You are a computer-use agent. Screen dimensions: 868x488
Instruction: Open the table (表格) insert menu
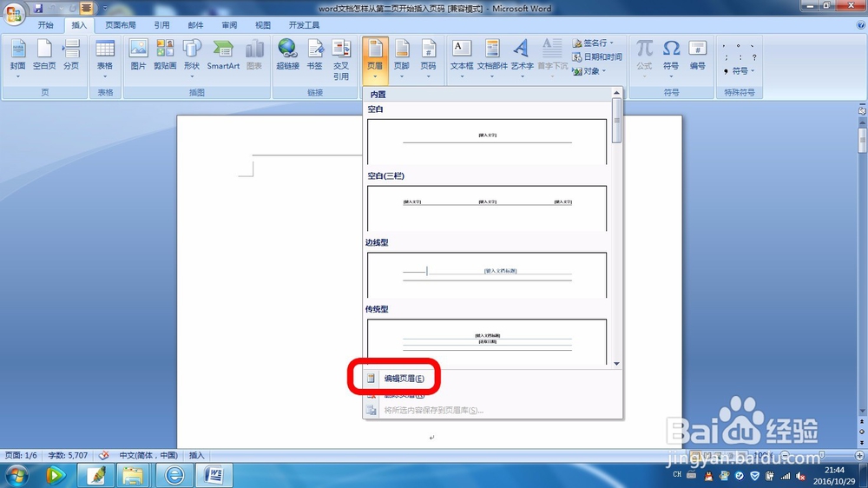point(105,59)
